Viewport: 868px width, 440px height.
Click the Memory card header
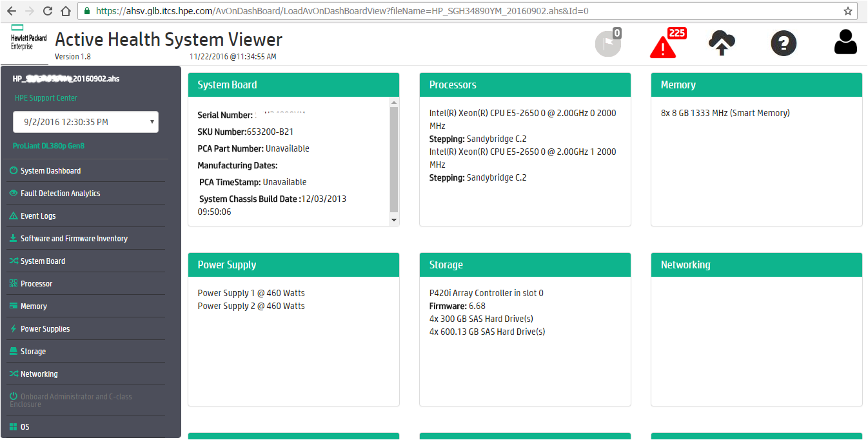(x=756, y=85)
